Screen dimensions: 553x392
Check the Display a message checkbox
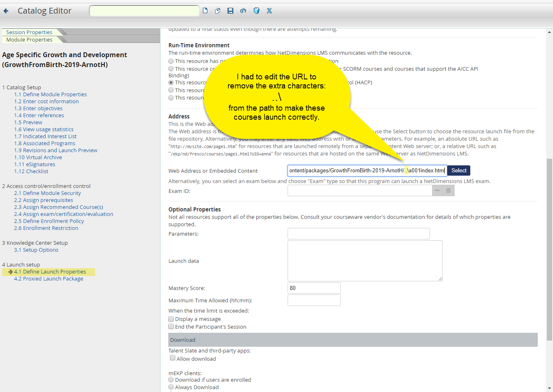[171, 319]
